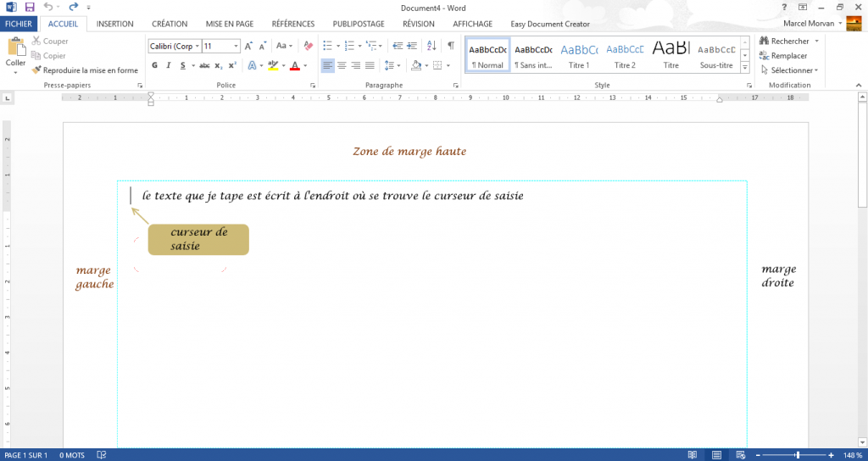The image size is (868, 461).
Task: Click the Save icon in quick access toolbar
Action: 29,7
